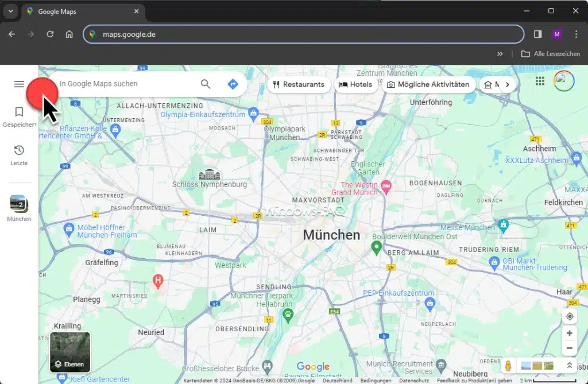Open the Google account profile picture
Viewport: 588px width, 384px height.
pos(564,80)
